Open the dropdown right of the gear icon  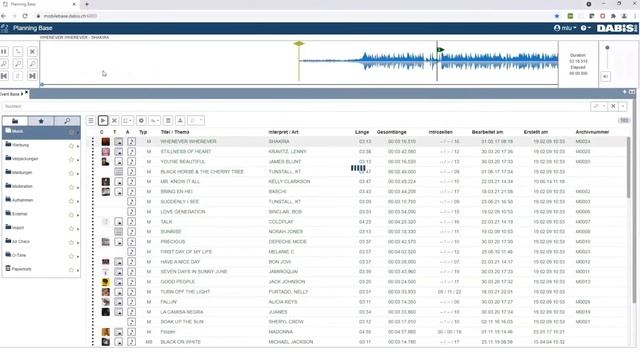pos(154,120)
